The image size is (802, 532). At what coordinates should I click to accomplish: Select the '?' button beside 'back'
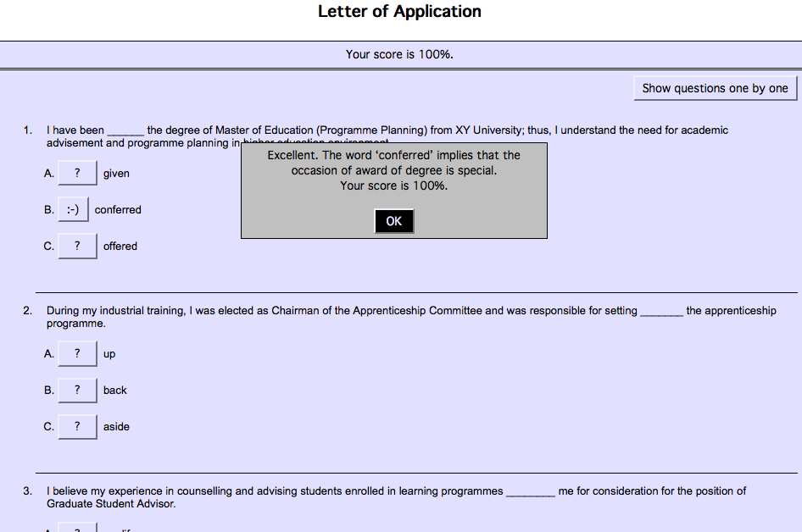pos(77,391)
